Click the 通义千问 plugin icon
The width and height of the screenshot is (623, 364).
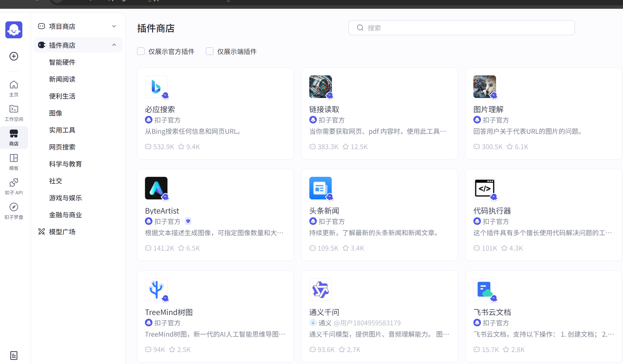[321, 290]
